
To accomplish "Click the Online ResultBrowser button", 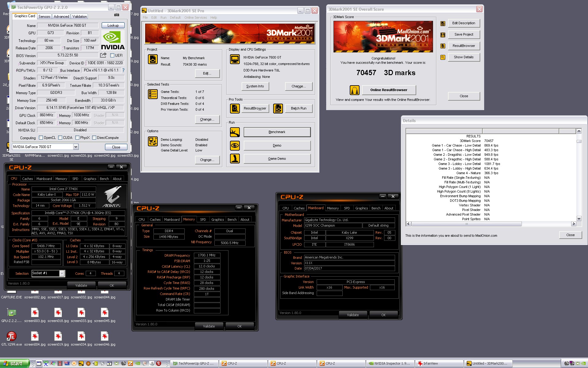I will [389, 90].
